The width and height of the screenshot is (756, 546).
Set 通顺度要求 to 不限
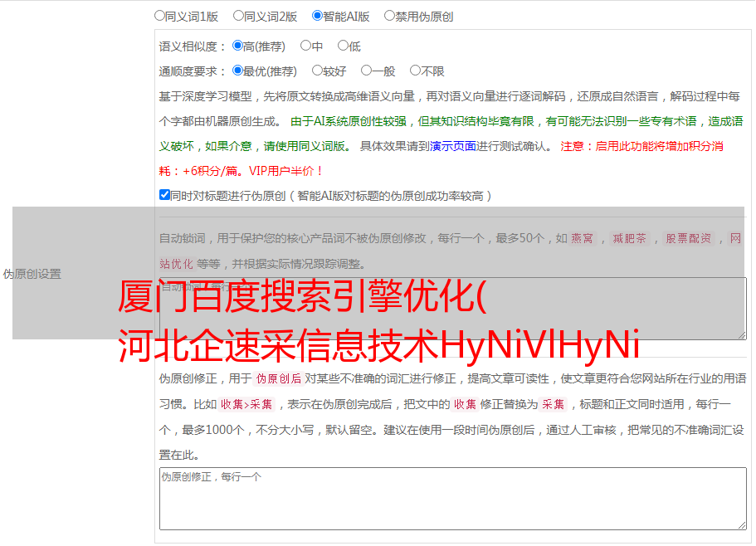point(415,71)
